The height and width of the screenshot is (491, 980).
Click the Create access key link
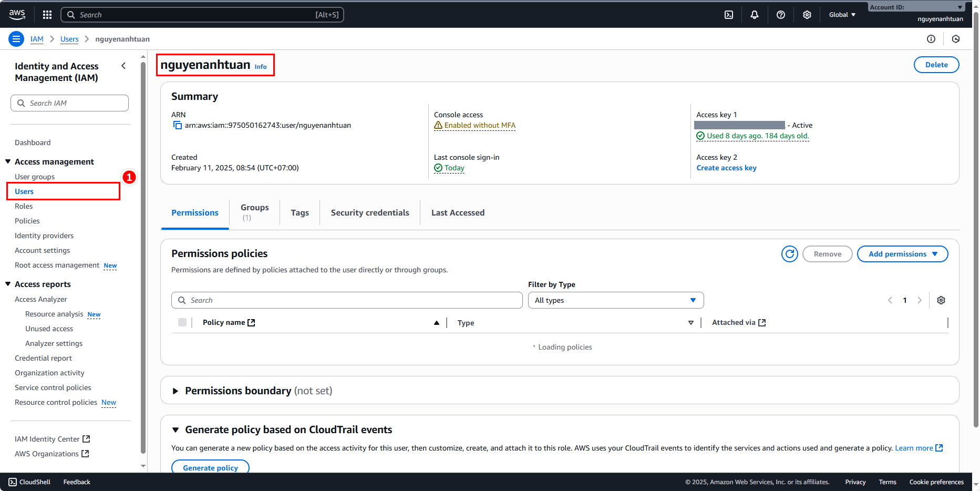click(726, 168)
